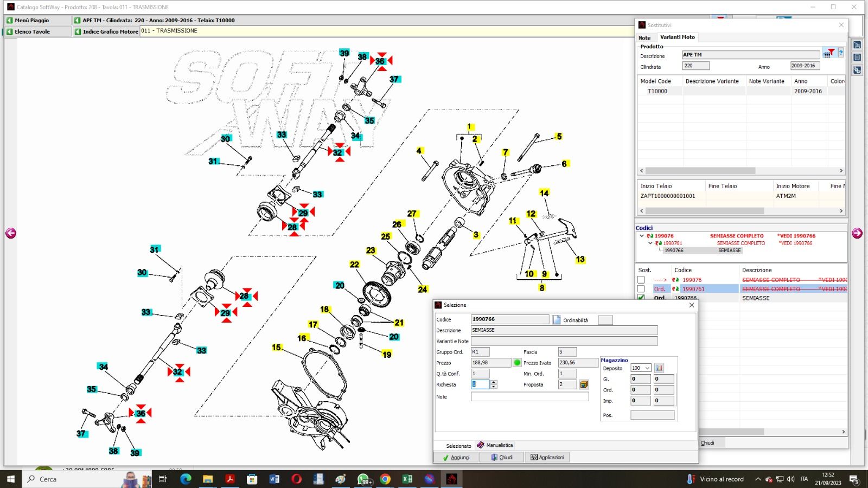Viewport: 868px width, 488px height.
Task: Go to next table with right purple arrow
Action: [857, 233]
